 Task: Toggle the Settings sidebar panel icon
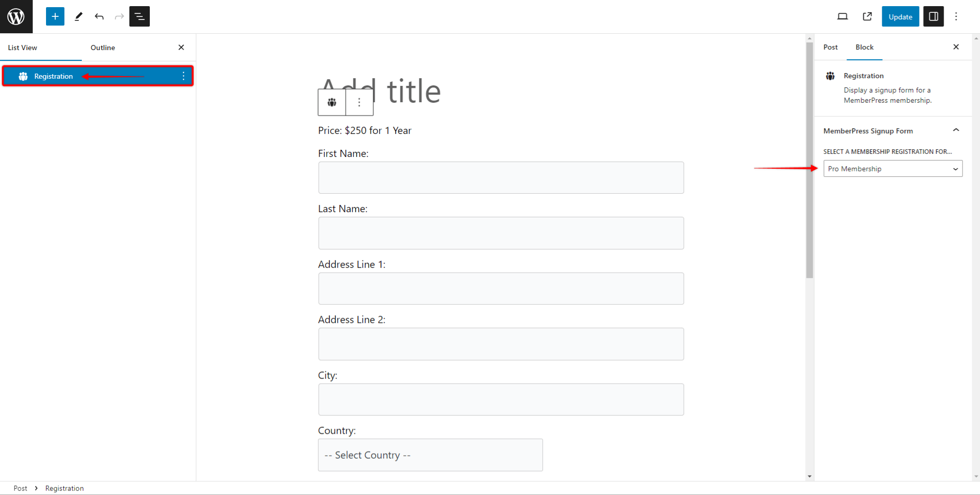click(933, 16)
